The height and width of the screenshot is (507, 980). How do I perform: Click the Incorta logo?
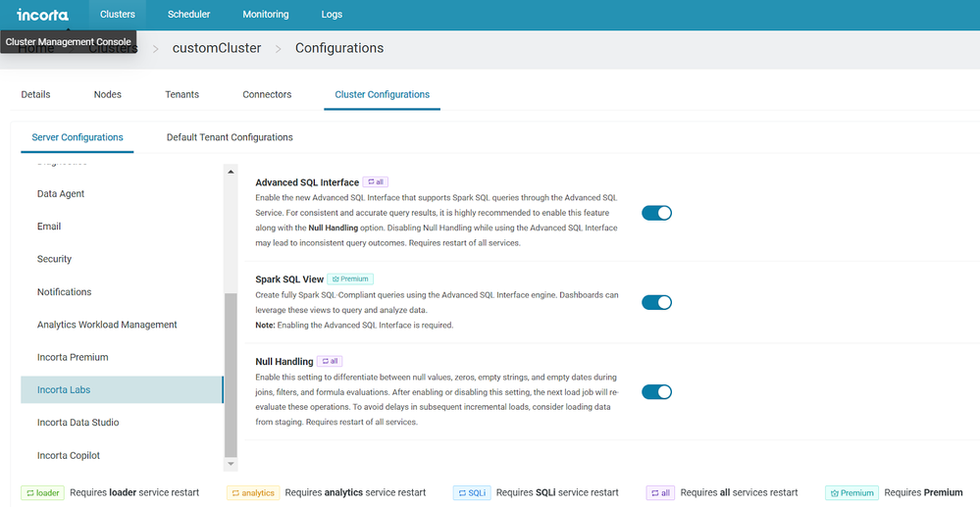click(x=42, y=15)
